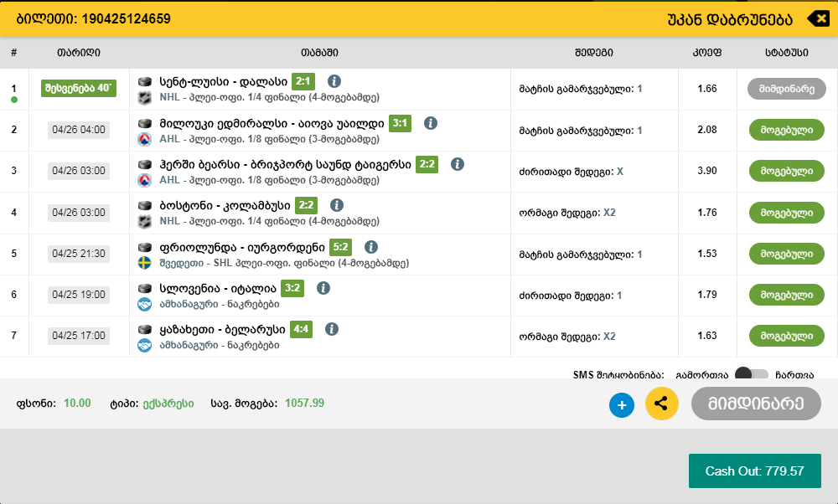This screenshot has width=838, height=504.
Task: Click the შესვენება 40' live status badge
Action: 79,88
